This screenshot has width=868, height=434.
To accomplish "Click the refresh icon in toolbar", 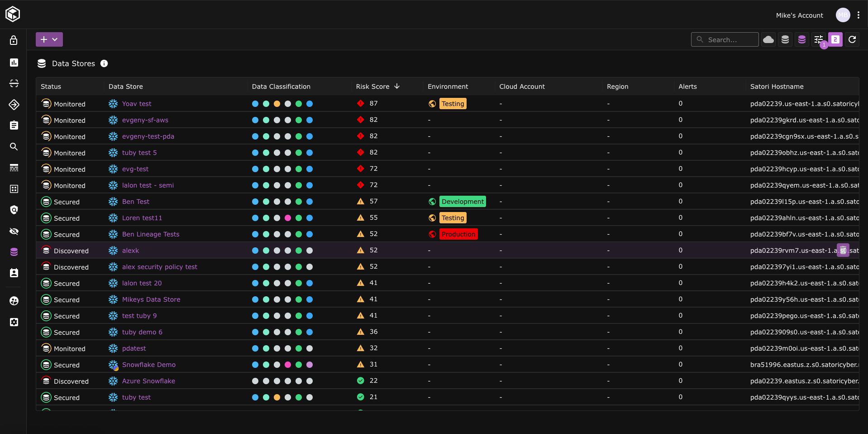I will click(852, 39).
